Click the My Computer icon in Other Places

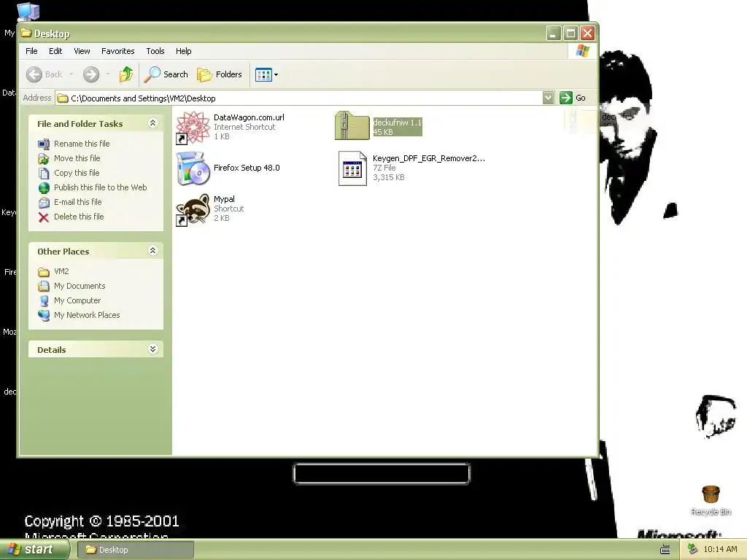click(44, 301)
